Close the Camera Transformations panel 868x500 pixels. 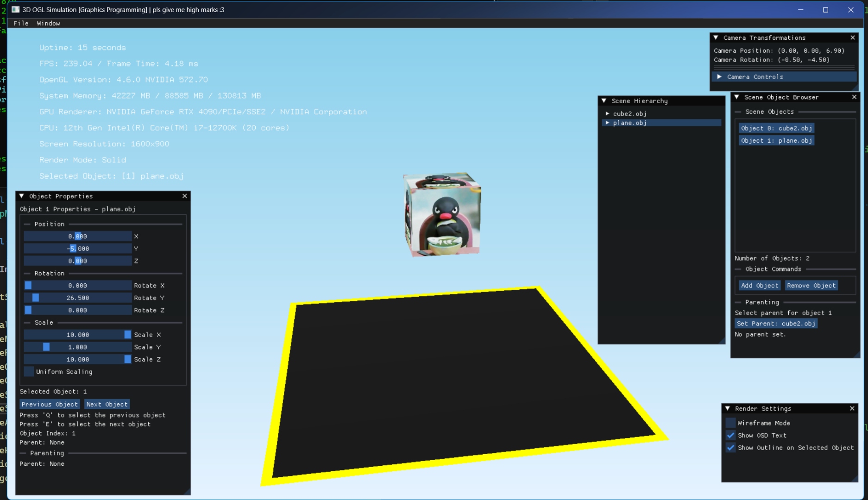[853, 38]
